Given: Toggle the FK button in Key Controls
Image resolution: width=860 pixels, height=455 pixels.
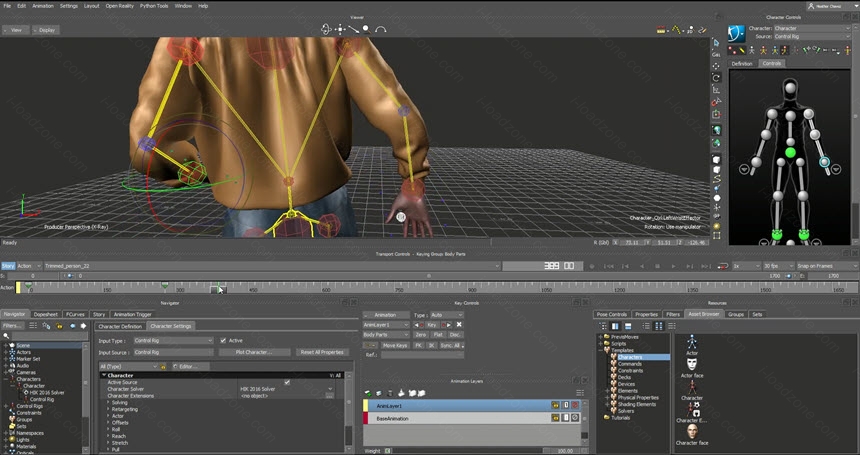Looking at the screenshot, I should [x=418, y=345].
